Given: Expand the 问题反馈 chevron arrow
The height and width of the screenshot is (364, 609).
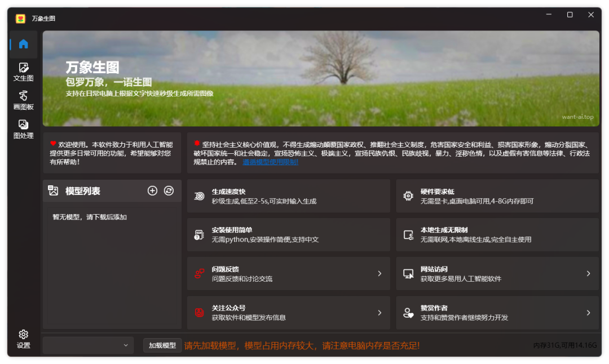Looking at the screenshot, I should click(x=379, y=274).
